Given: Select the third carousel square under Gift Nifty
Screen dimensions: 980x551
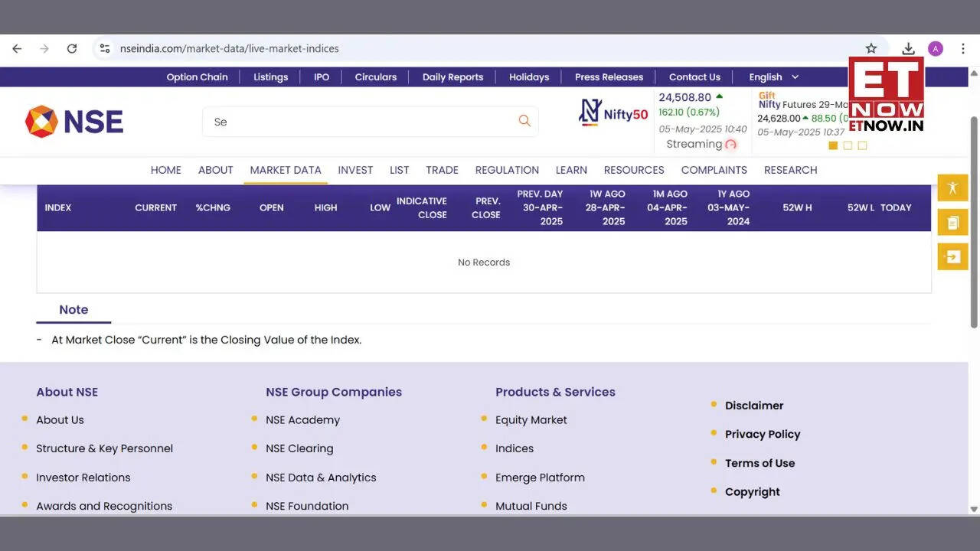Looking at the screenshot, I should pos(861,145).
